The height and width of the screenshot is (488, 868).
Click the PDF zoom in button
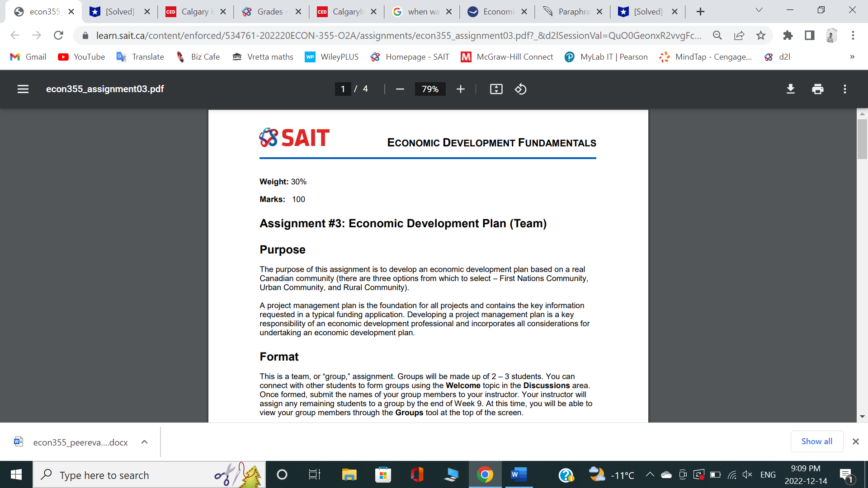tap(460, 89)
